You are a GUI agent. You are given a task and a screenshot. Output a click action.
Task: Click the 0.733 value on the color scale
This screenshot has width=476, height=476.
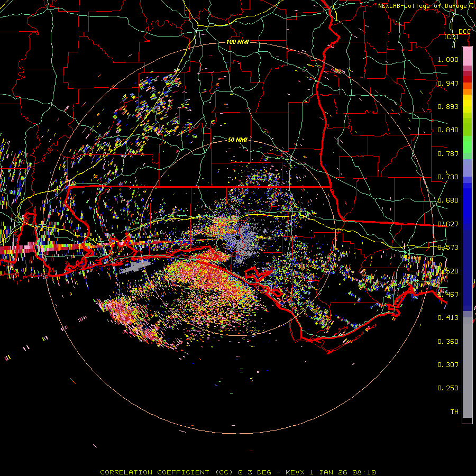[x=448, y=177]
